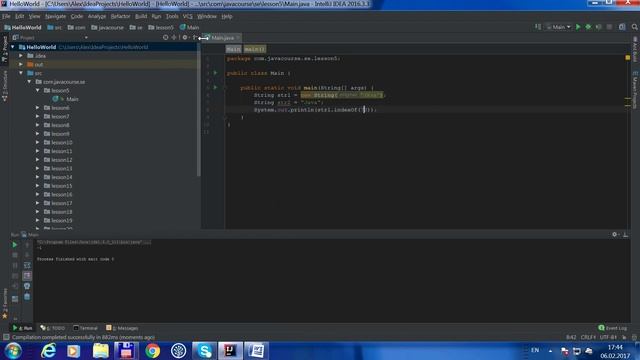The height and width of the screenshot is (360, 640).
Task: Open the Ant Build side tab
Action: 636,49
